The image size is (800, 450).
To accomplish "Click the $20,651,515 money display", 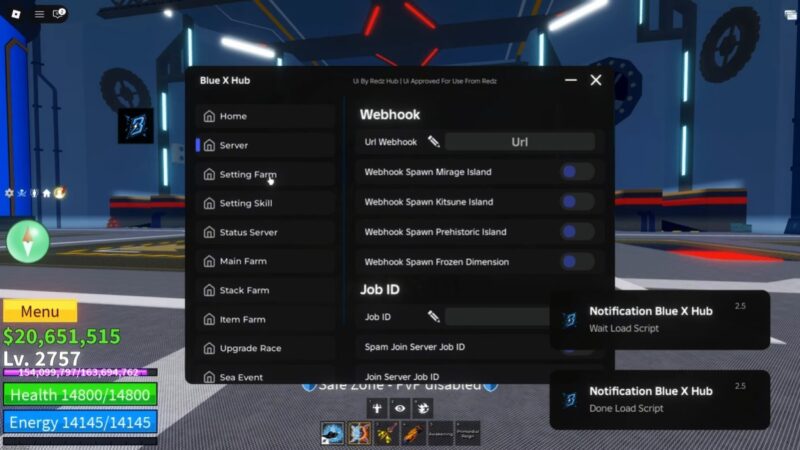I will (x=62, y=336).
